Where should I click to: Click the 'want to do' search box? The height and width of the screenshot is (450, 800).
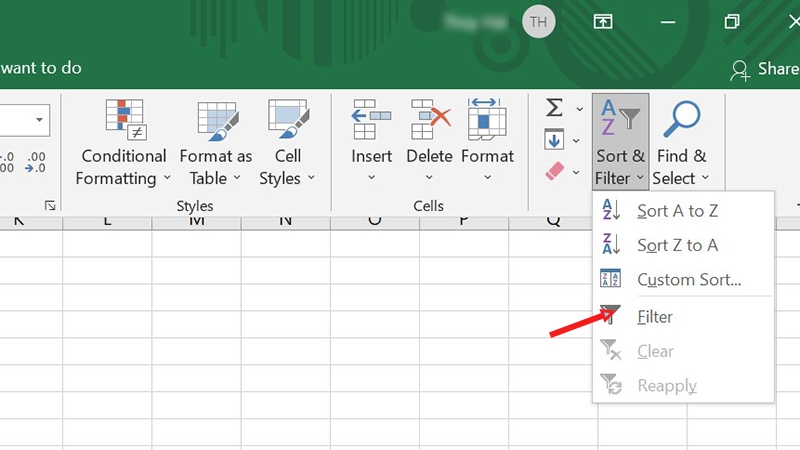pyautogui.click(x=41, y=68)
